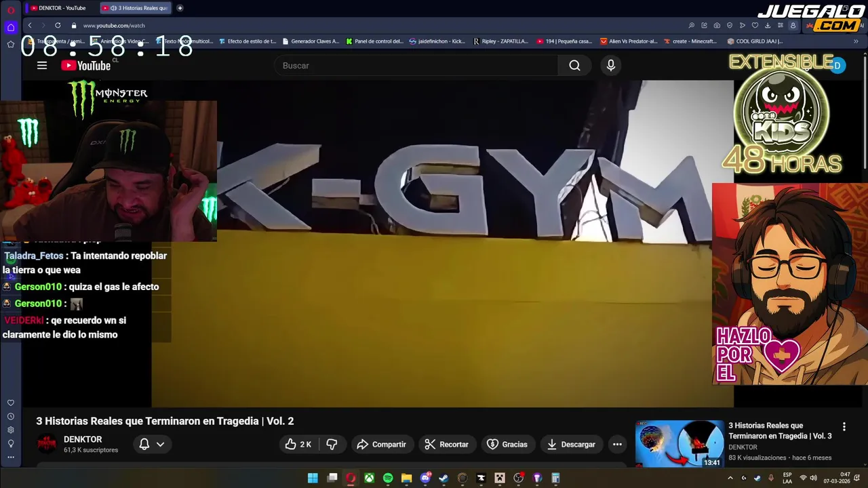Click the toolbar zoom/find magnifier icon
This screenshot has width=868, height=488.
click(691, 26)
